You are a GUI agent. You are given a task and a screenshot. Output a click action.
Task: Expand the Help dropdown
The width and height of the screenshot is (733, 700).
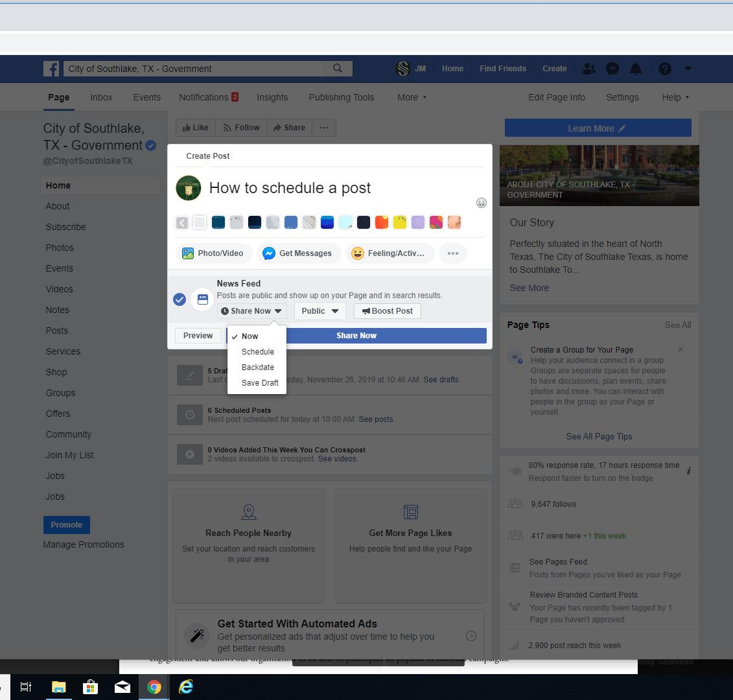[x=675, y=97]
